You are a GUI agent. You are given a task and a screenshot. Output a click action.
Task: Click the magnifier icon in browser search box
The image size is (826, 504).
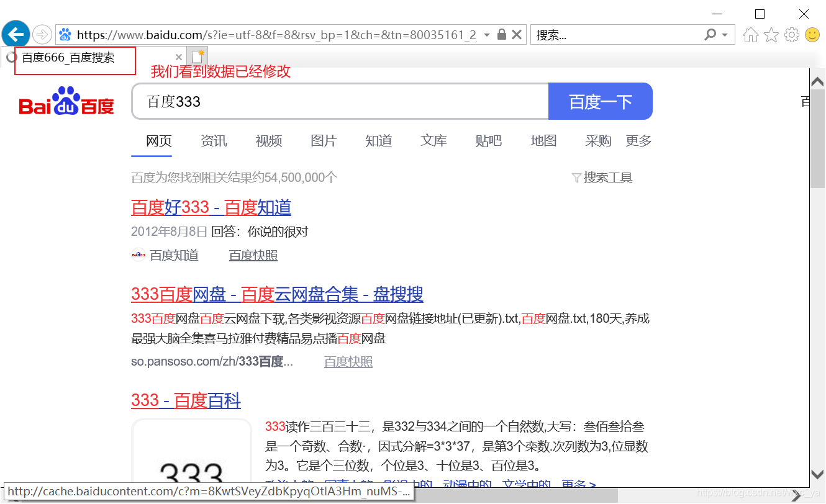tap(710, 35)
